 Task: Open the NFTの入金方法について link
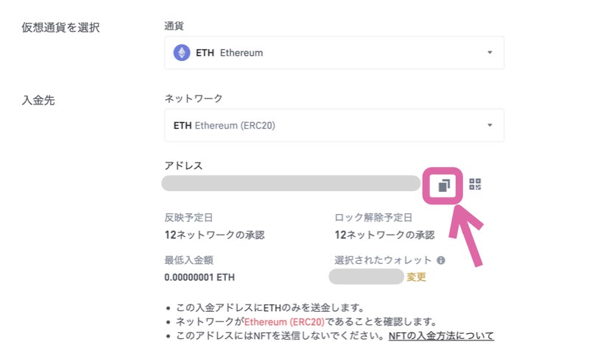[x=441, y=336]
